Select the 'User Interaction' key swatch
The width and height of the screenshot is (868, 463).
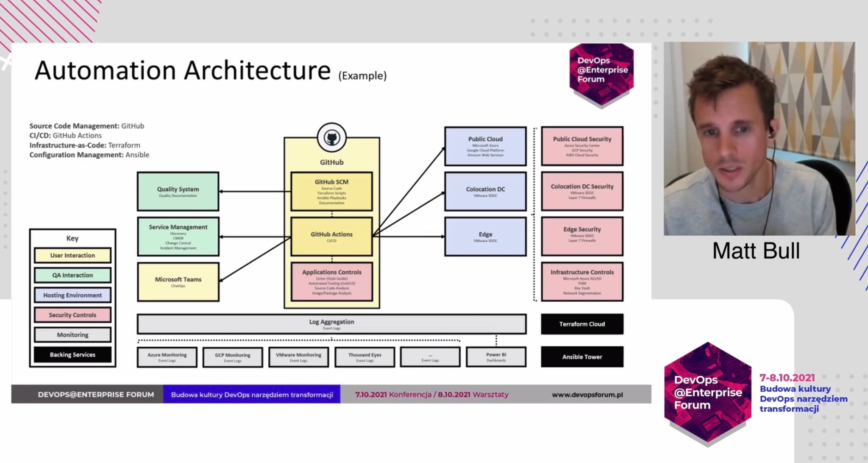tap(72, 255)
